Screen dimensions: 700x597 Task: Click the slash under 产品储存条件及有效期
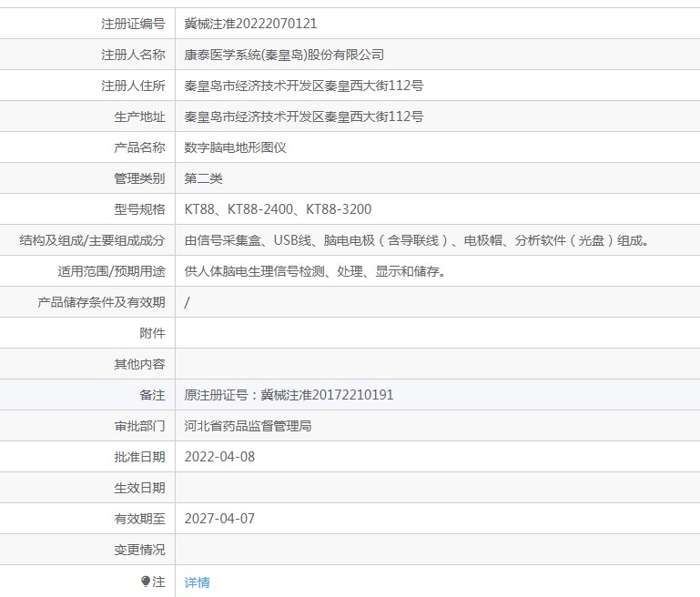187,302
